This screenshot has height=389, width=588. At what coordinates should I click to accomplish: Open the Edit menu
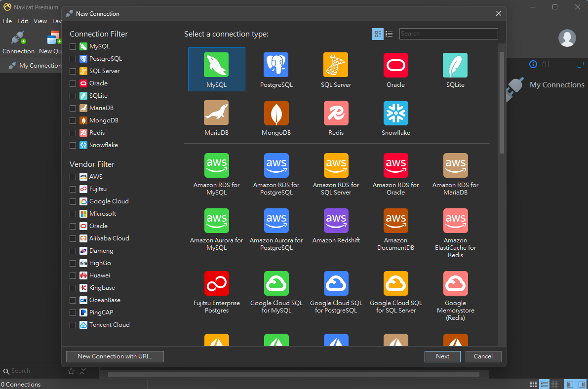click(23, 21)
